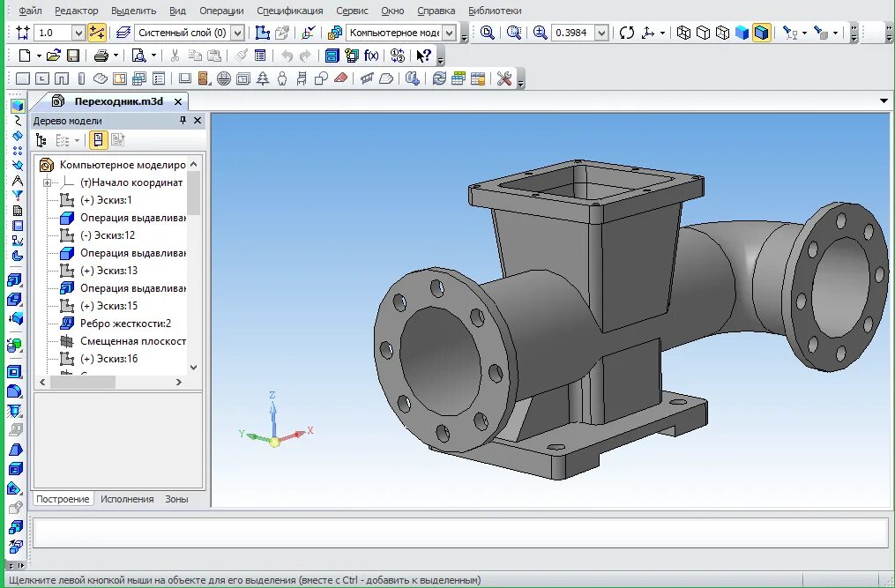Click the Zoom in/out magnifier icon

(x=540, y=33)
